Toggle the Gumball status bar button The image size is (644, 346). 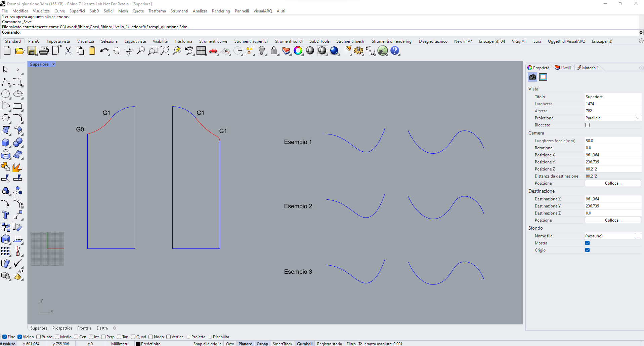(x=305, y=344)
